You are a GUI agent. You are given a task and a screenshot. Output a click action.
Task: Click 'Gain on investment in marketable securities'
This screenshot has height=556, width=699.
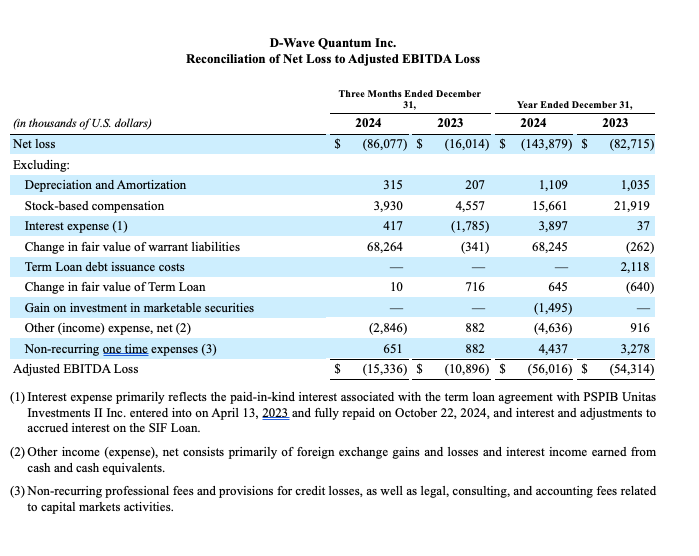tap(139, 308)
